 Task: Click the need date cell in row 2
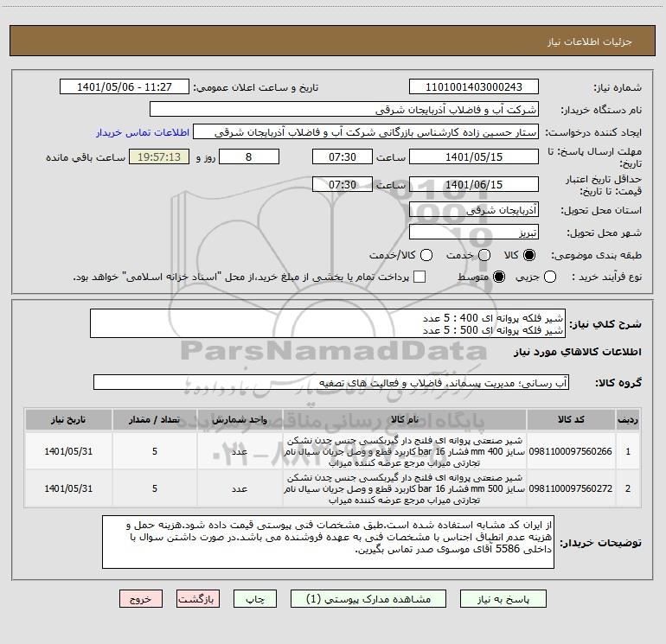click(68, 488)
